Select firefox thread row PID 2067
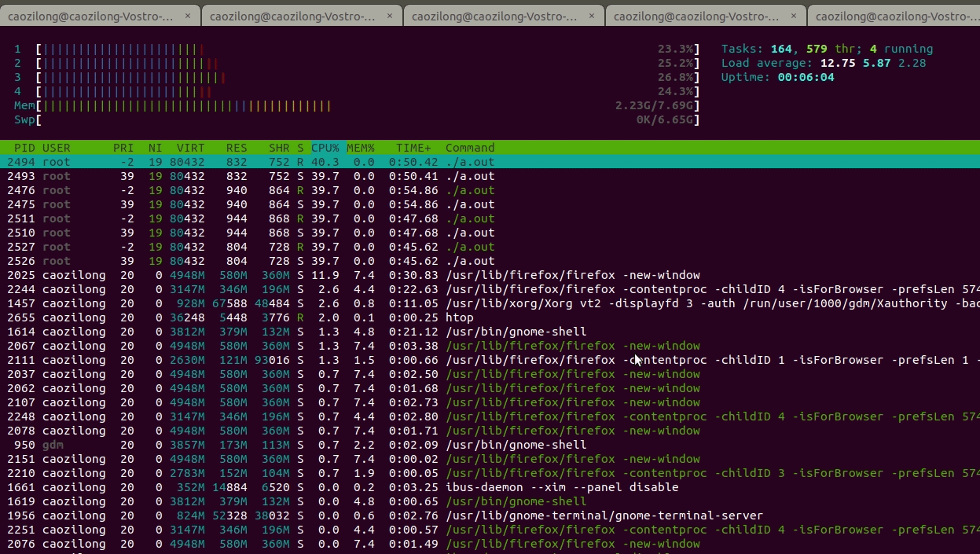The height and width of the screenshot is (554, 980). click(490, 346)
